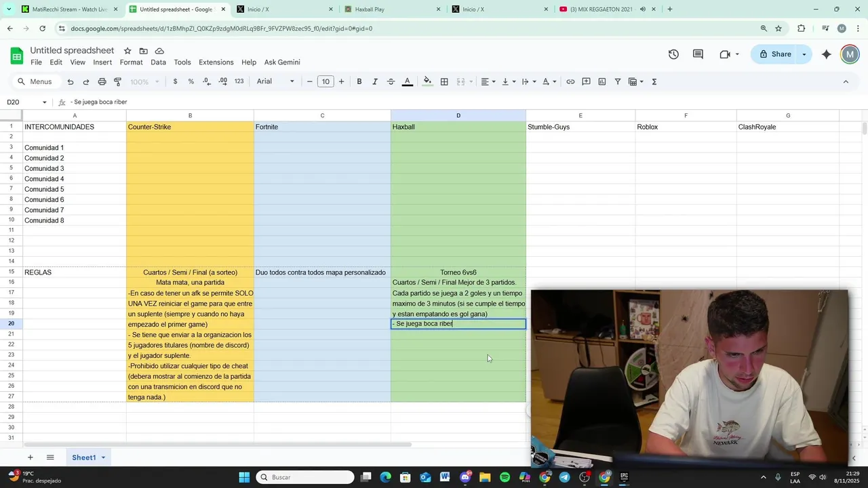The image size is (868, 488).
Task: Open the Data menu
Action: pyautogui.click(x=158, y=62)
